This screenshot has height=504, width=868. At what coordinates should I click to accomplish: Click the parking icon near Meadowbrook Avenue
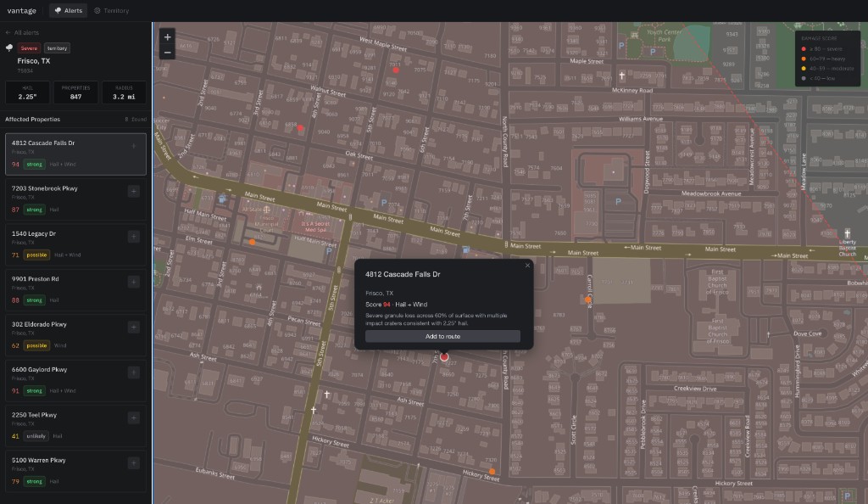coord(618,202)
